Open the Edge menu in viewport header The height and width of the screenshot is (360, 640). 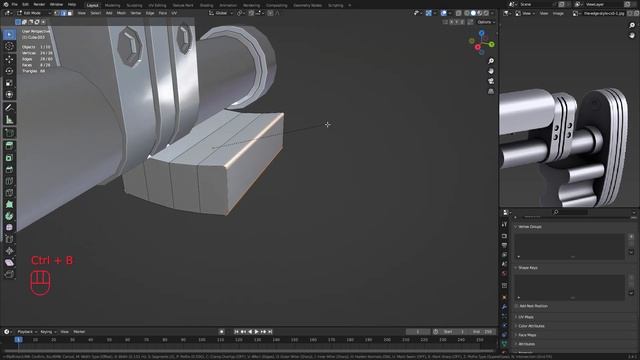tap(150, 13)
